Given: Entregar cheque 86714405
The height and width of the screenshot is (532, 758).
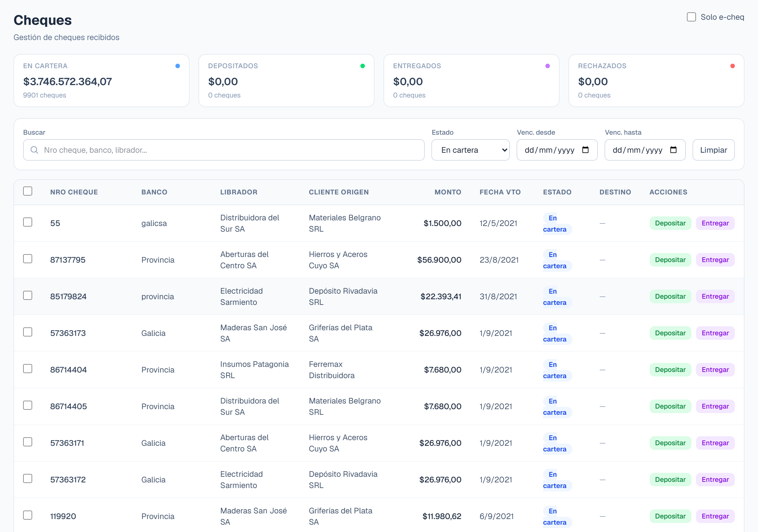Looking at the screenshot, I should click(x=715, y=406).
